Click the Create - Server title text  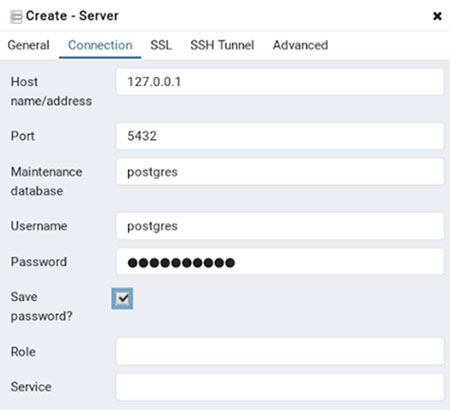pos(72,16)
